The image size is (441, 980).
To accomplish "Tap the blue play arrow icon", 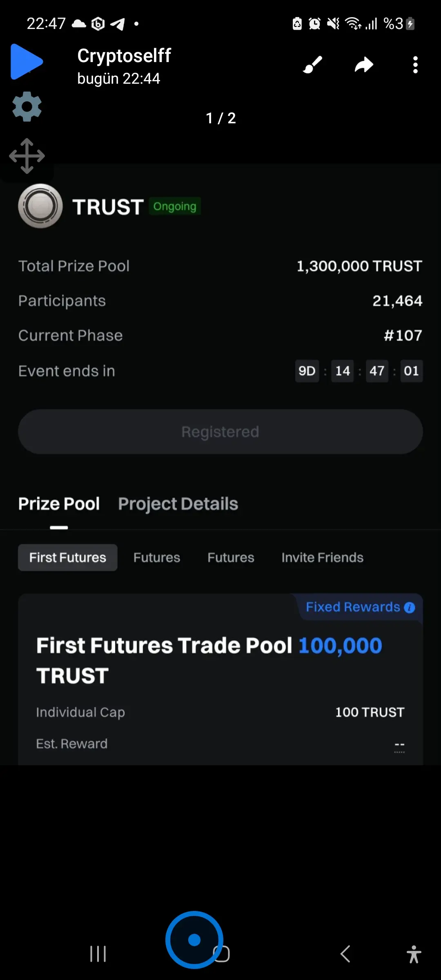I will click(27, 61).
